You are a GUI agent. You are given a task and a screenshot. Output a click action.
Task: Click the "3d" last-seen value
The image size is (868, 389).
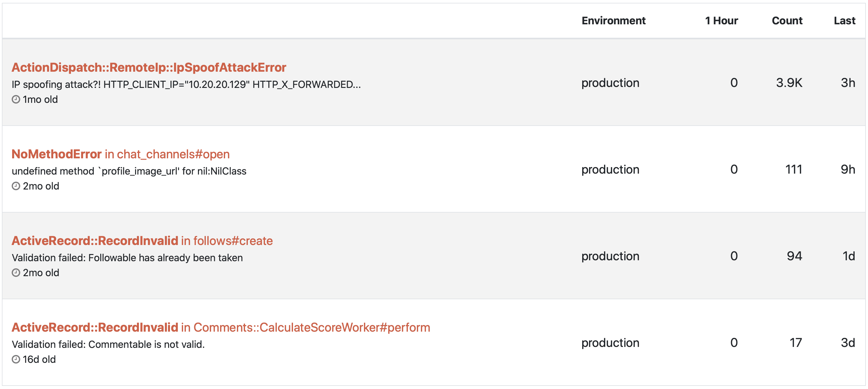click(848, 343)
